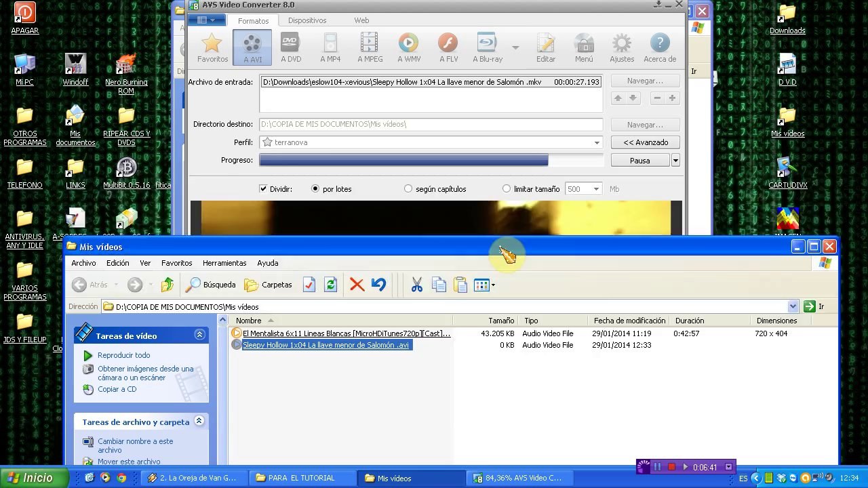Open the Windoff desktop shortcut
The width and height of the screenshot is (868, 488).
tap(75, 68)
